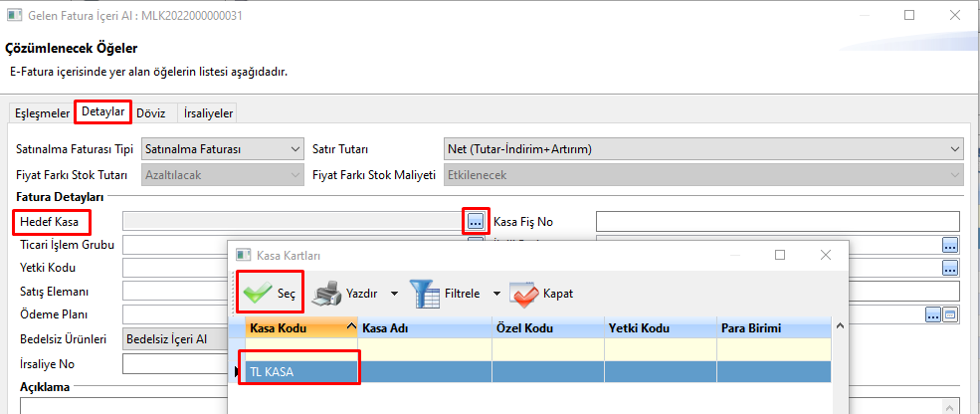Open the Detaylar tab
This screenshot has width=980, height=414.
[x=103, y=111]
